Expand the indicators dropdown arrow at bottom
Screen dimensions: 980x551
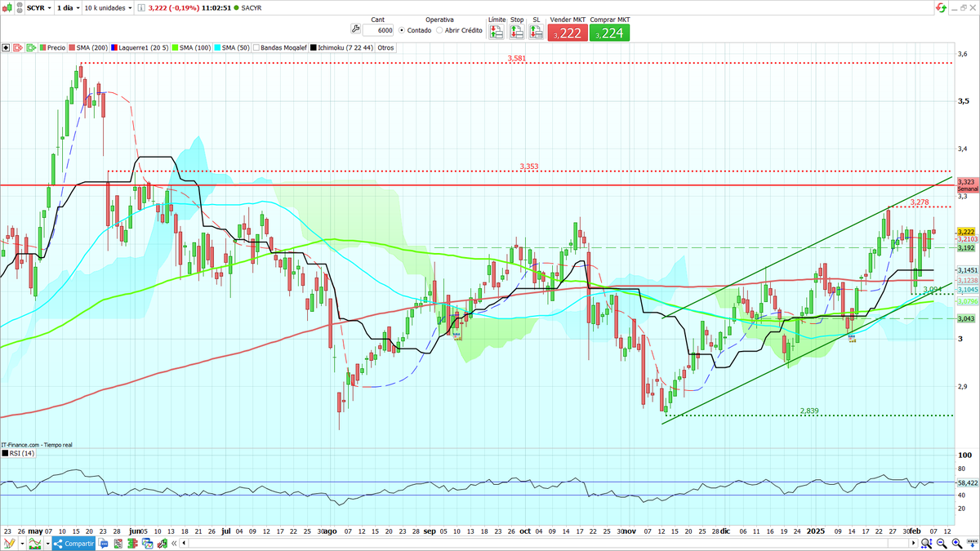(x=47, y=543)
